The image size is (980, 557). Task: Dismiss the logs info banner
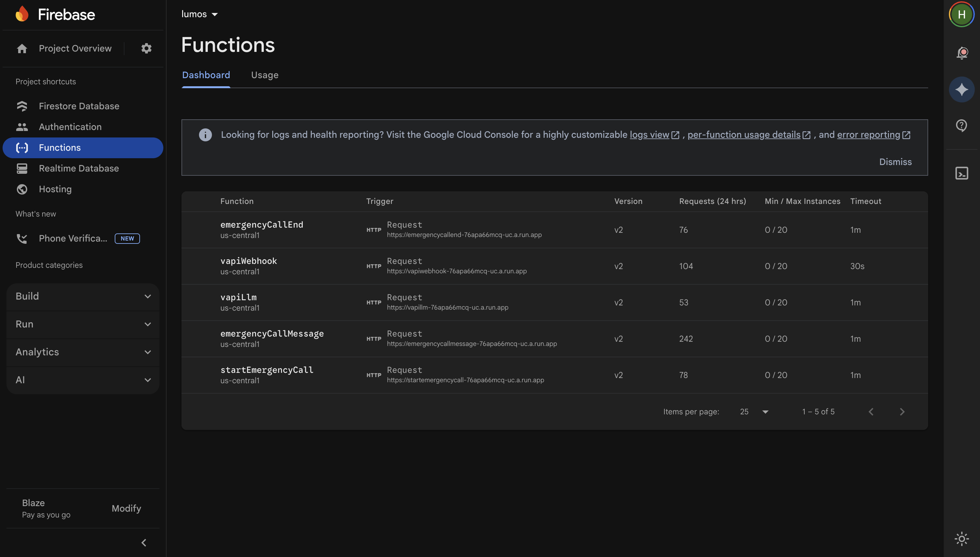point(895,162)
